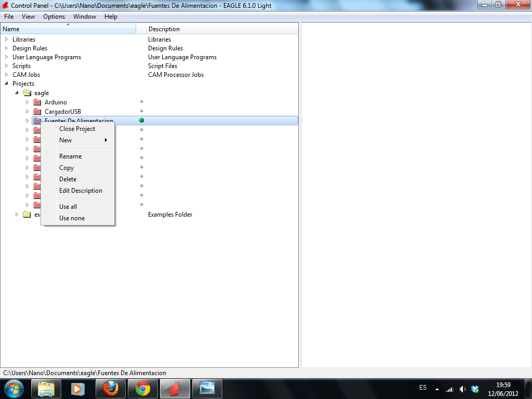Click EAGLE icon in the taskbar
This screenshot has width=532, height=399.
click(x=175, y=389)
